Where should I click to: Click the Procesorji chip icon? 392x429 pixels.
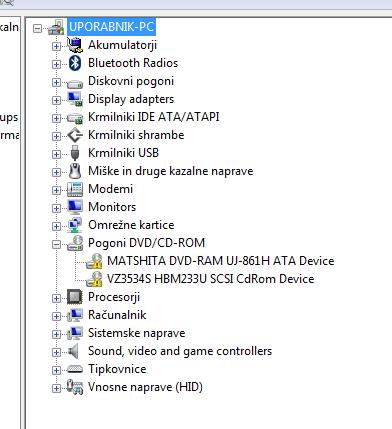tap(75, 297)
